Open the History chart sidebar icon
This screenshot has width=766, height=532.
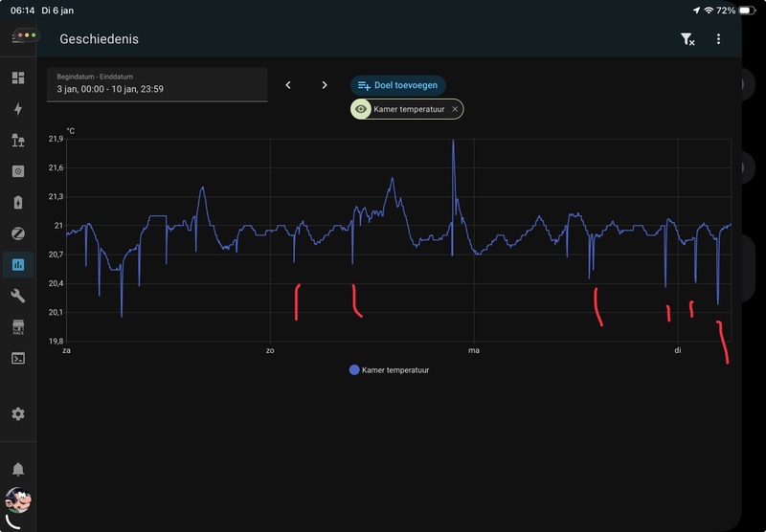[x=17, y=264]
